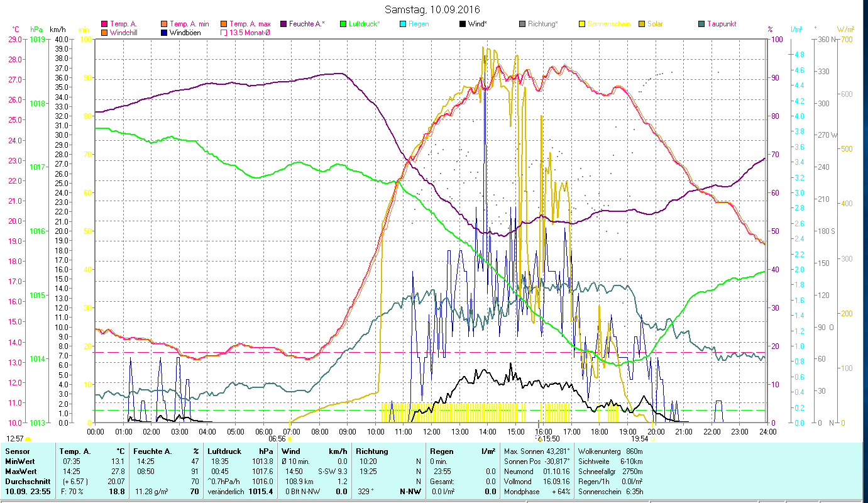The width and height of the screenshot is (868, 503).
Task: Click the MaxWert row label
Action: click(x=21, y=472)
